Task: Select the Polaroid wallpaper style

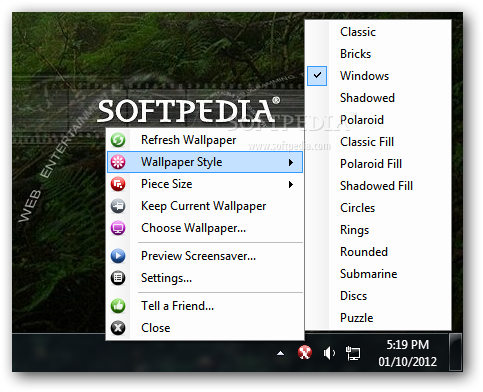Action: coord(378,120)
